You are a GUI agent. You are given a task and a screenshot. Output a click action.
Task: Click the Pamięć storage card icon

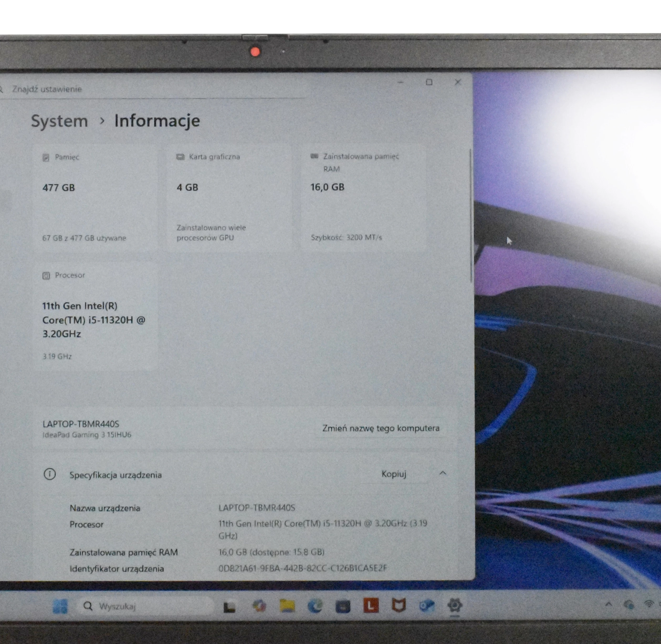pos(46,157)
